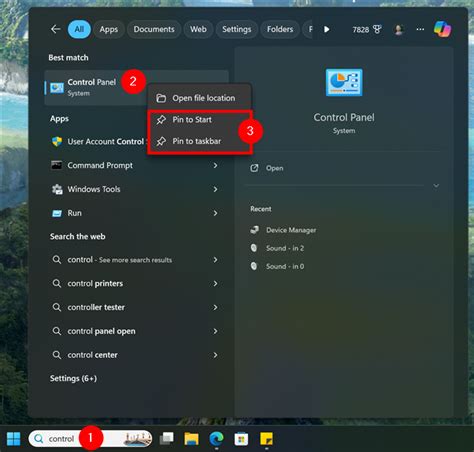
Task: Click the Windows Tools gear icon
Action: (x=57, y=189)
